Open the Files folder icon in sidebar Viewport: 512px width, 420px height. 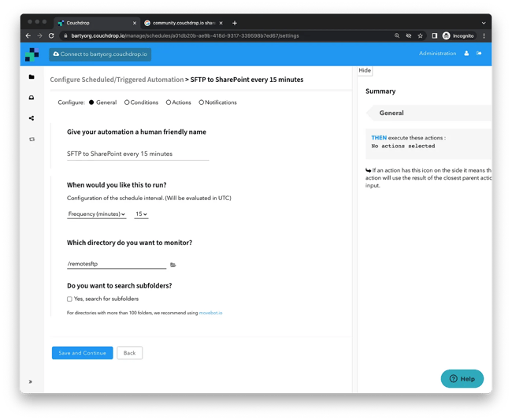pyautogui.click(x=32, y=77)
